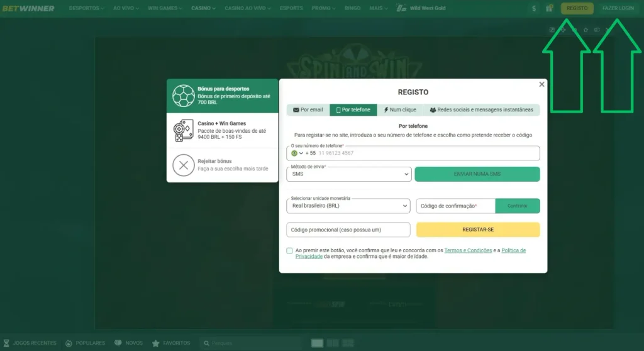Click the Confirmar button
The height and width of the screenshot is (351, 644).
(518, 206)
